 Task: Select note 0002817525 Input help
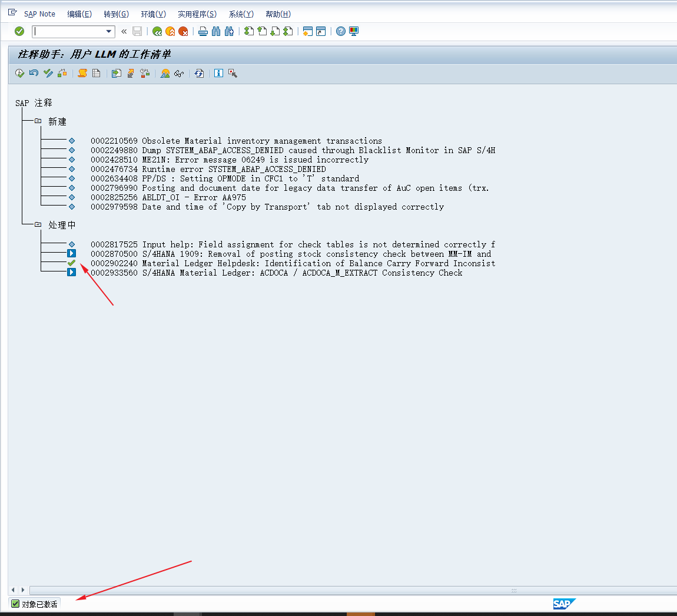293,245
